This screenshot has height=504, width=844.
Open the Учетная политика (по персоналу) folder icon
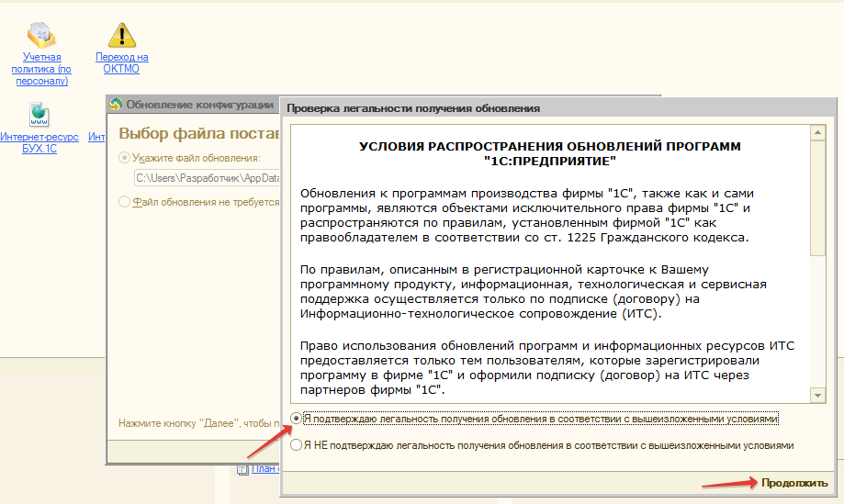coord(39,34)
